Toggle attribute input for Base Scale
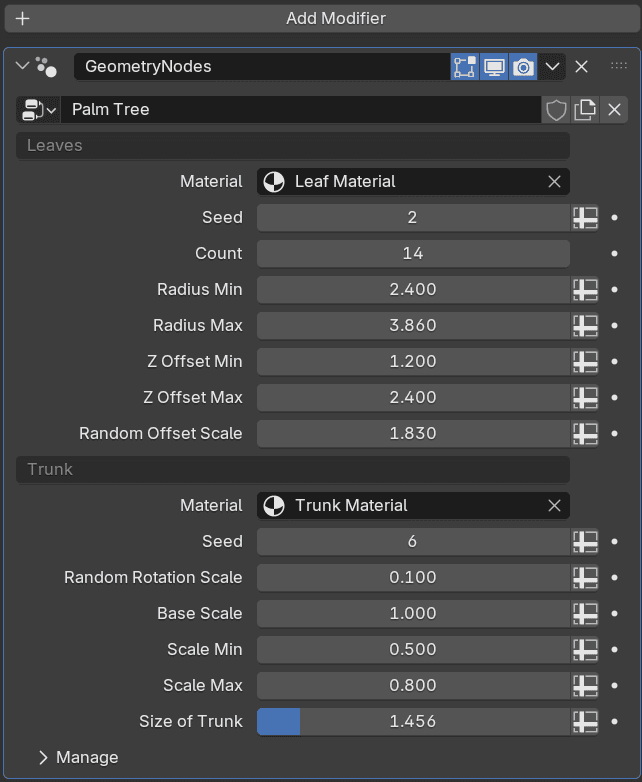Image resolution: width=642 pixels, height=782 pixels. (585, 613)
